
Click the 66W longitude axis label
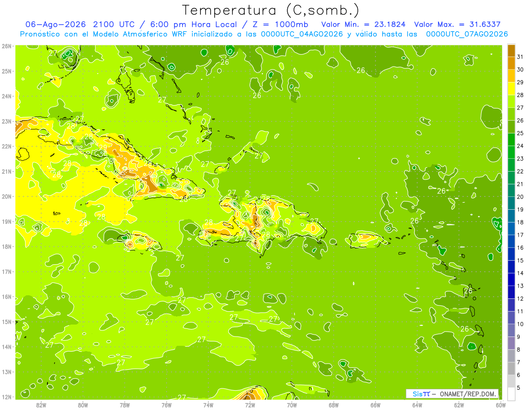[x=376, y=404]
